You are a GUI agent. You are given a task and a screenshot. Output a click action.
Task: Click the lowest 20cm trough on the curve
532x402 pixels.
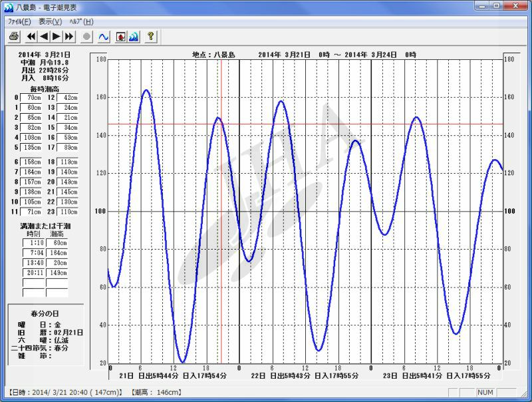click(x=182, y=362)
